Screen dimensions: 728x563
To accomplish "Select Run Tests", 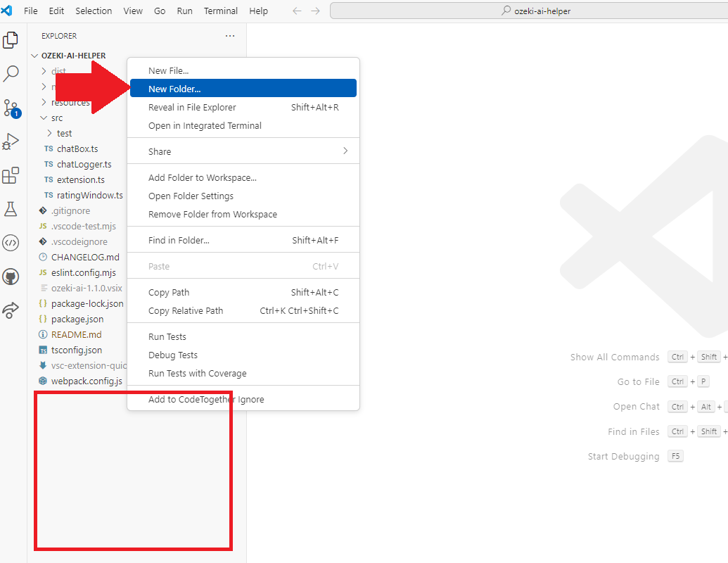I will (243, 337).
